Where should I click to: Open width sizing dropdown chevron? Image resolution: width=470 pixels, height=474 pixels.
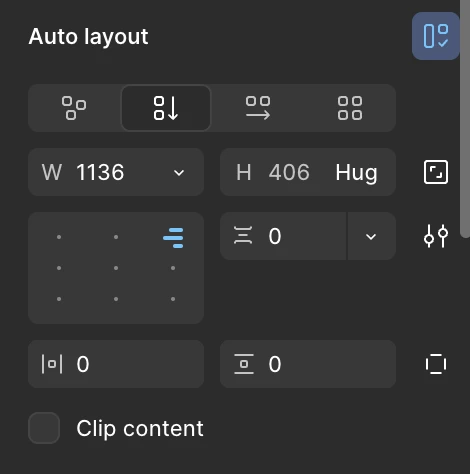tap(179, 172)
